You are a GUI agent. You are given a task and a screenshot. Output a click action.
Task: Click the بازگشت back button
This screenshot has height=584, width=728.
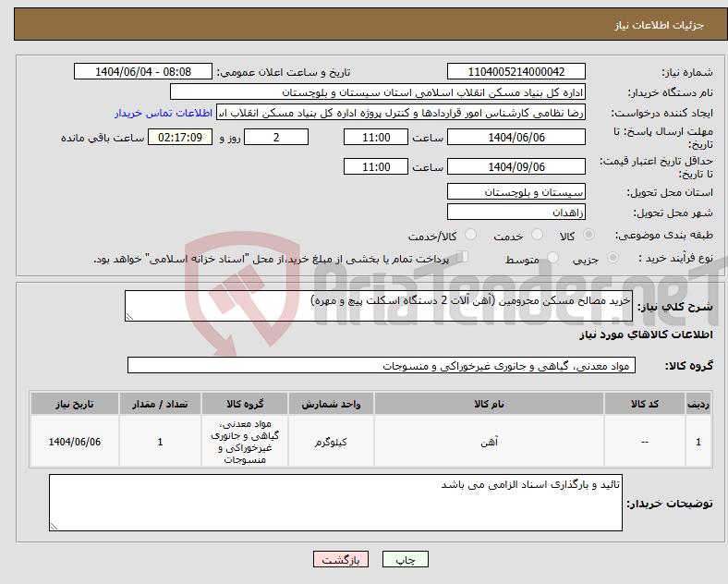(341, 559)
